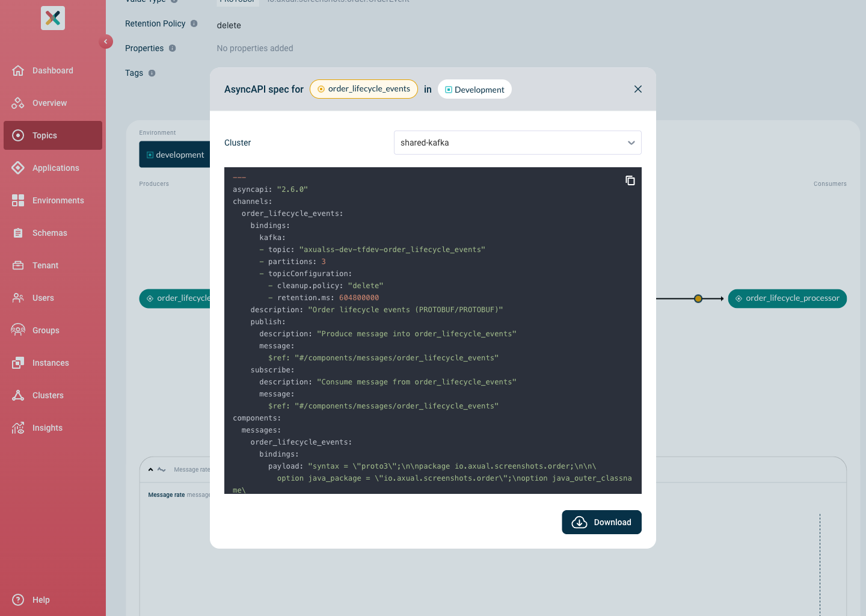Image resolution: width=866 pixels, height=616 pixels.
Task: Open Applications in the sidebar
Action: tap(53, 168)
